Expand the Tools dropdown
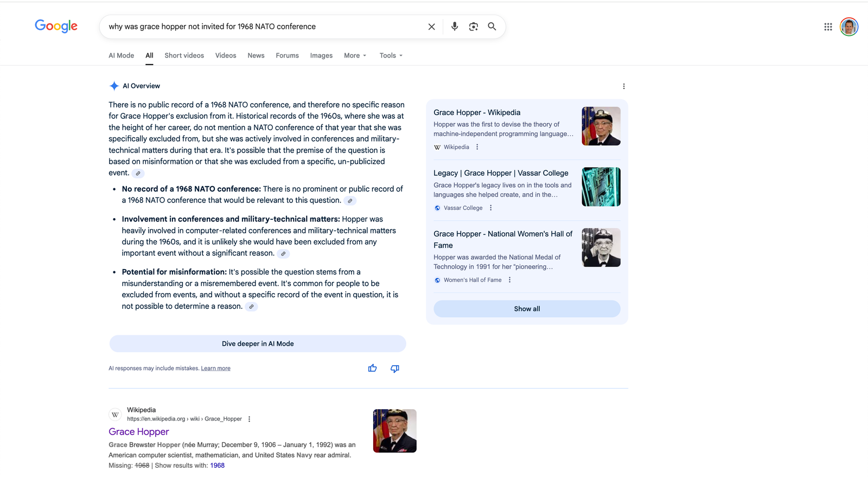868x477 pixels. (391, 55)
